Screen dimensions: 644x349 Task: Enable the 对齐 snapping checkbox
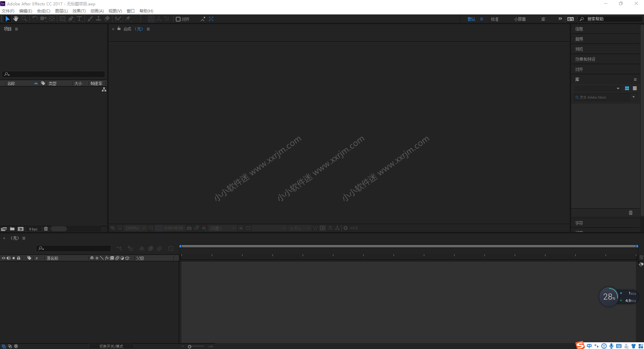click(178, 19)
